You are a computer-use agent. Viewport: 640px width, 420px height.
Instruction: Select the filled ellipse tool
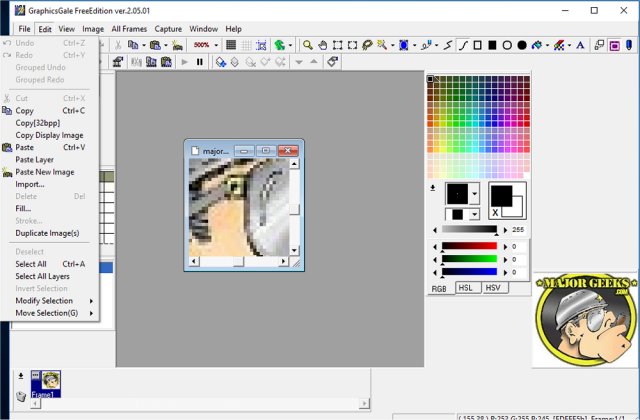click(522, 45)
